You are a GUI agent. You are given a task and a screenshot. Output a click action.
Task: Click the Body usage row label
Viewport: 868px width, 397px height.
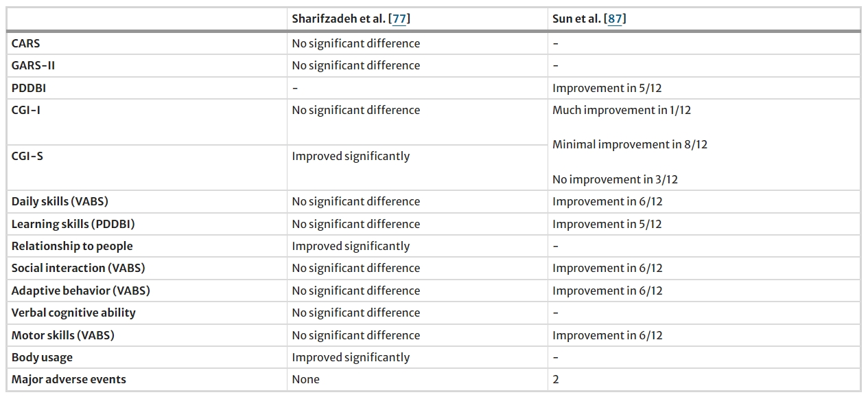(x=42, y=357)
